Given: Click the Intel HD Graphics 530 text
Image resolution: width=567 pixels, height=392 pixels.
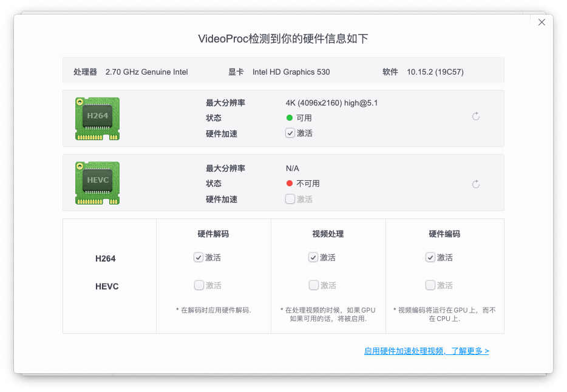Looking at the screenshot, I should 291,72.
